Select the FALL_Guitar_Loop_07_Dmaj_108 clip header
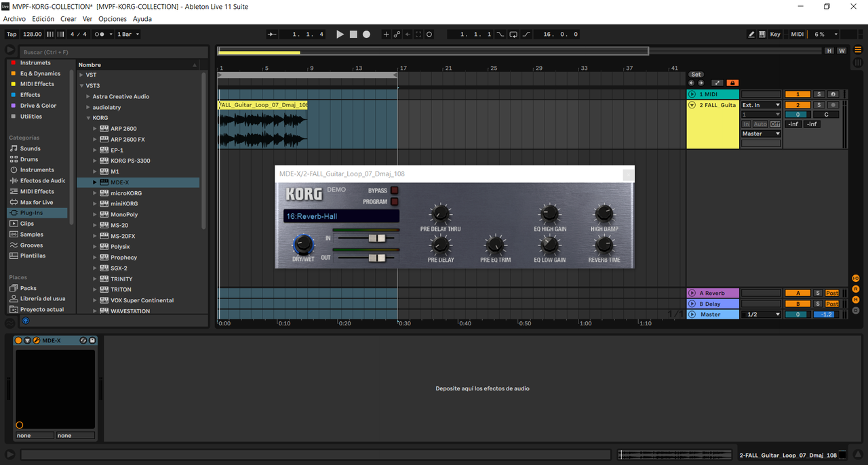 tap(263, 105)
